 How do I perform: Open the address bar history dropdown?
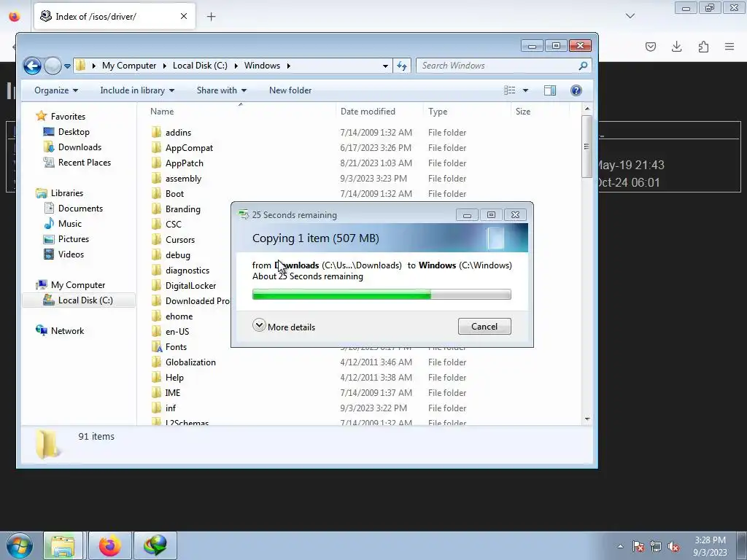[385, 66]
